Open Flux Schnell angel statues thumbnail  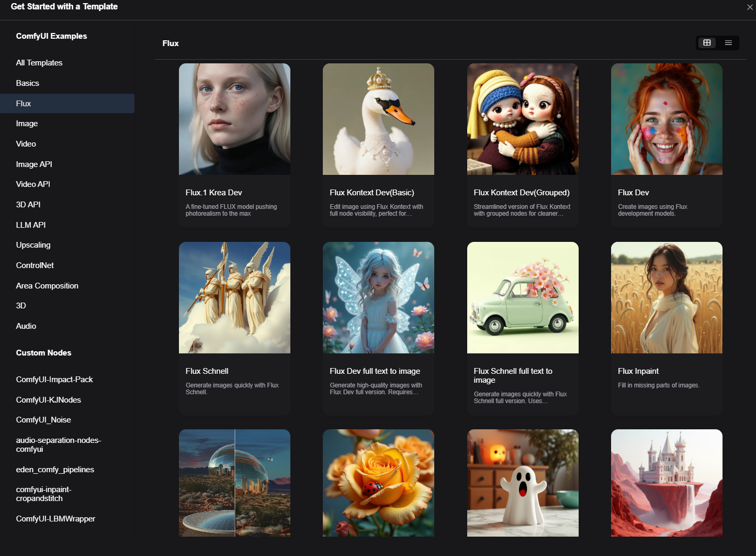pos(234,297)
